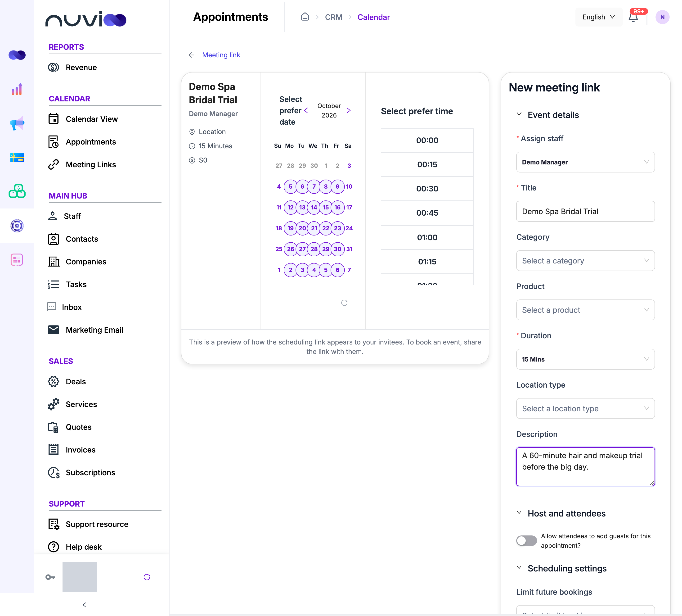Image resolution: width=682 pixels, height=616 pixels.
Task: Click the key icon in sidebar footer
Action: coord(50,577)
